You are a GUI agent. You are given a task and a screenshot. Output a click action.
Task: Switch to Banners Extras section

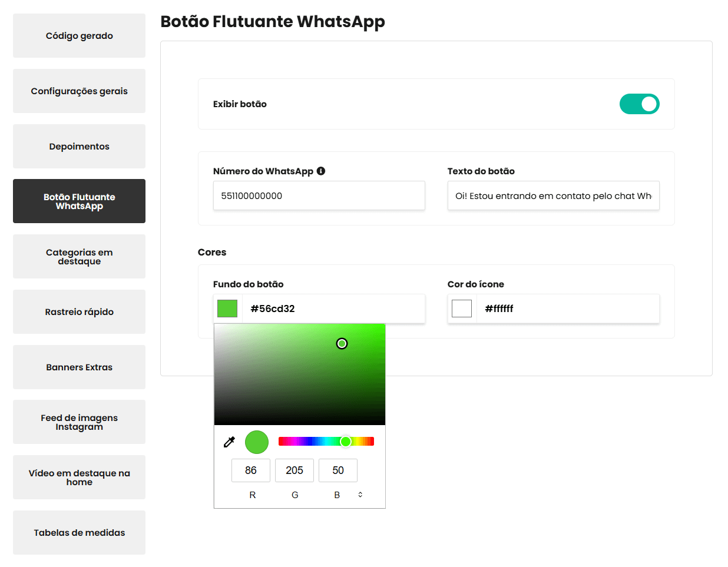pyautogui.click(x=80, y=367)
